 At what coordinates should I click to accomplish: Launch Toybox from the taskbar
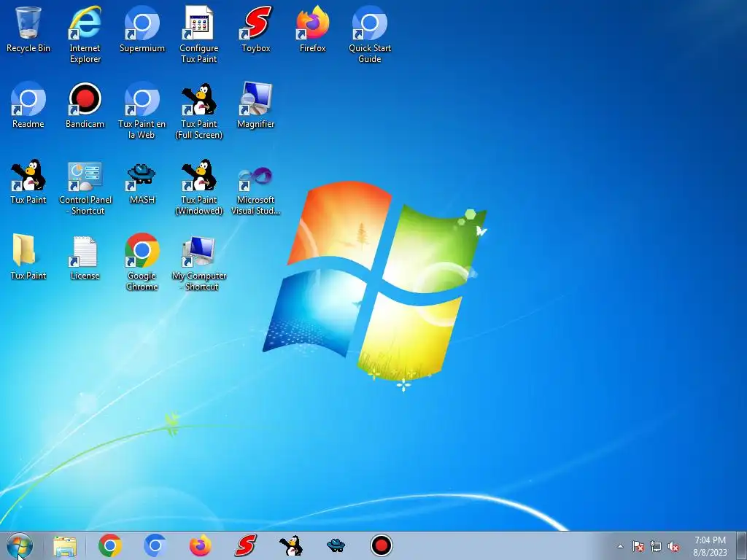245,545
